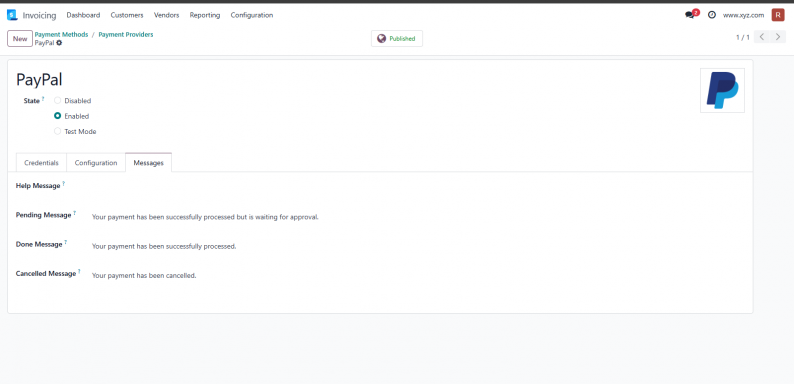Screen dimensions: 794x384
Task: Go back to Payment Methods breadcrumb
Action: point(61,34)
